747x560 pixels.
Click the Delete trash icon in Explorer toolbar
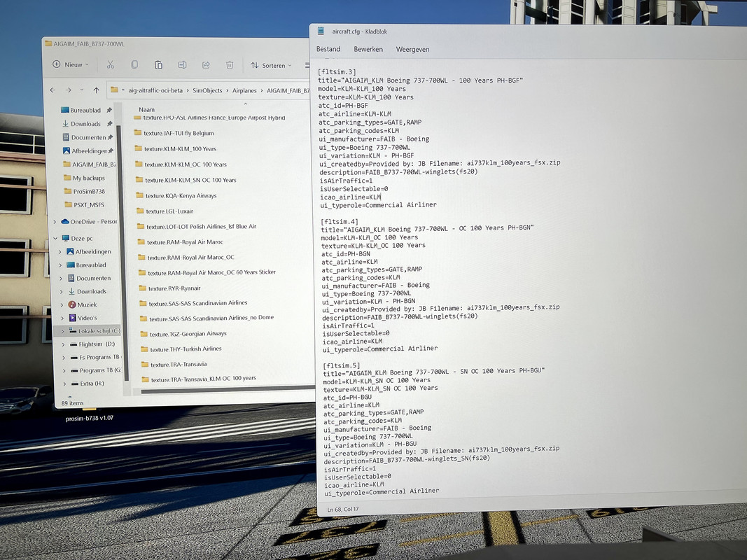(230, 65)
